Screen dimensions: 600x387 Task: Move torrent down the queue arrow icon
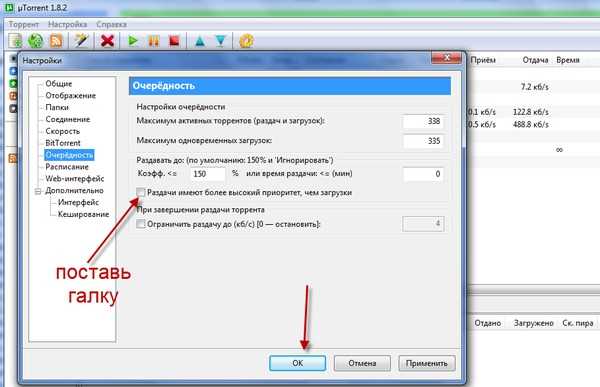tap(221, 41)
